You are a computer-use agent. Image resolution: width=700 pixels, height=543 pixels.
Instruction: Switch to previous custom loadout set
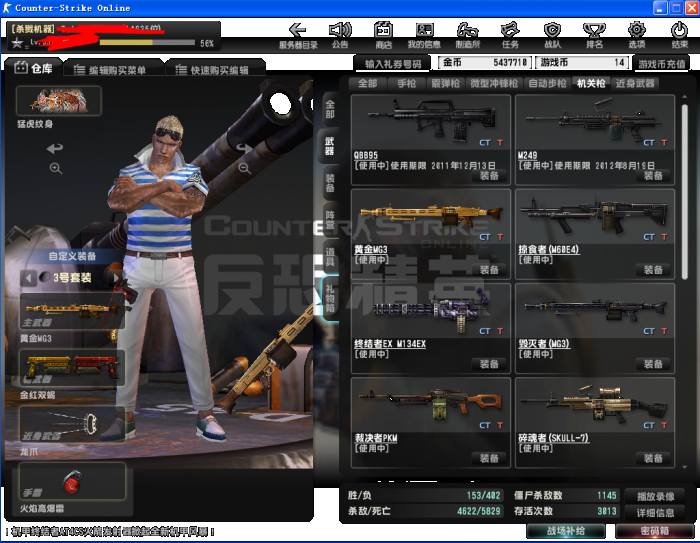tap(28, 278)
